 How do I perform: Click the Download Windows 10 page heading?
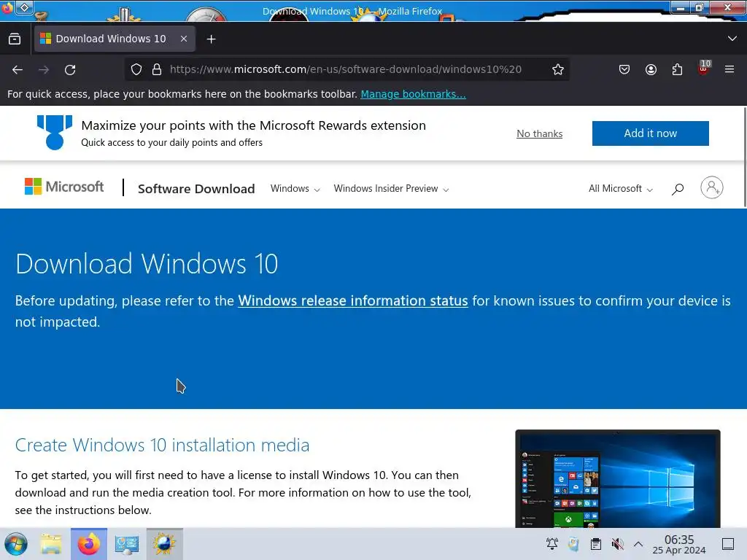(x=146, y=263)
